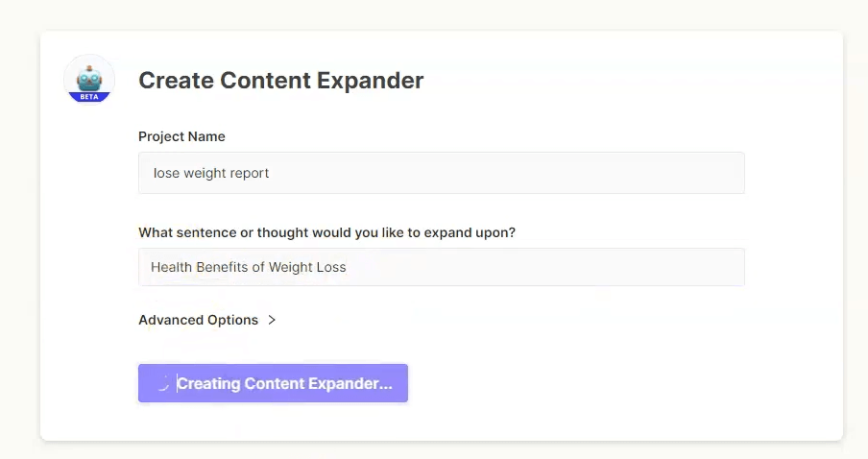Screen dimensions: 868x459
Task: Click the loading spinner inside the purple button
Action: (162, 383)
